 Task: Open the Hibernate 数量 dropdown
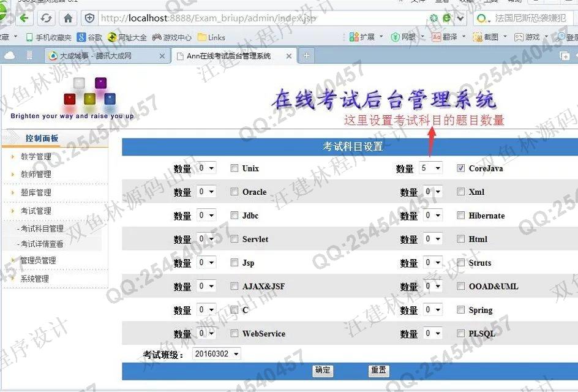[x=432, y=215]
